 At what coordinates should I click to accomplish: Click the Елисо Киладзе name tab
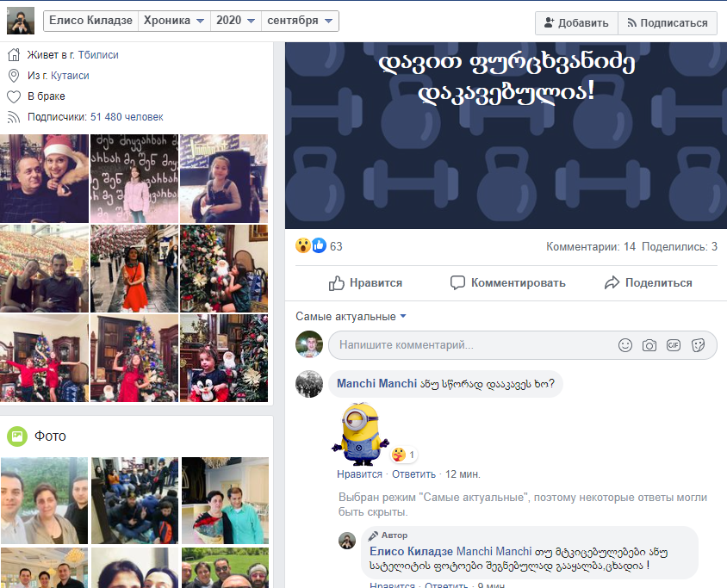pyautogui.click(x=91, y=21)
